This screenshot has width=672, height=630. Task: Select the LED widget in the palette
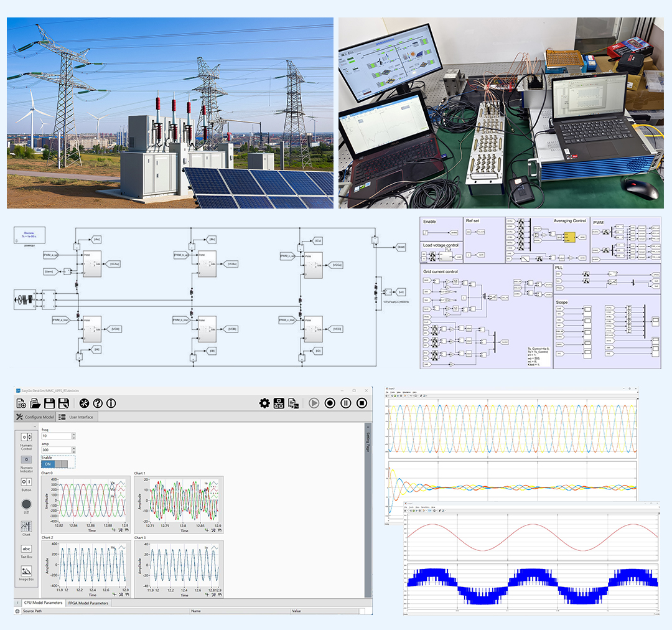click(26, 506)
